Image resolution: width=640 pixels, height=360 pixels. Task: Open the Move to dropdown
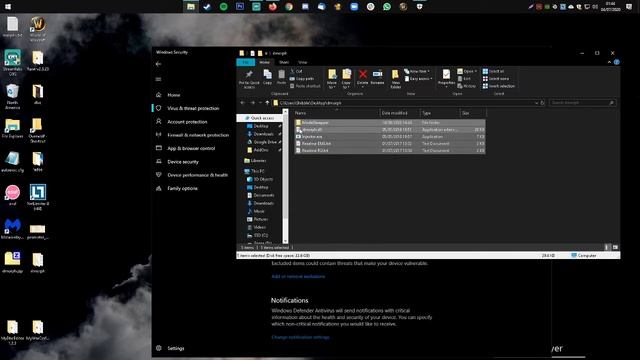point(332,79)
